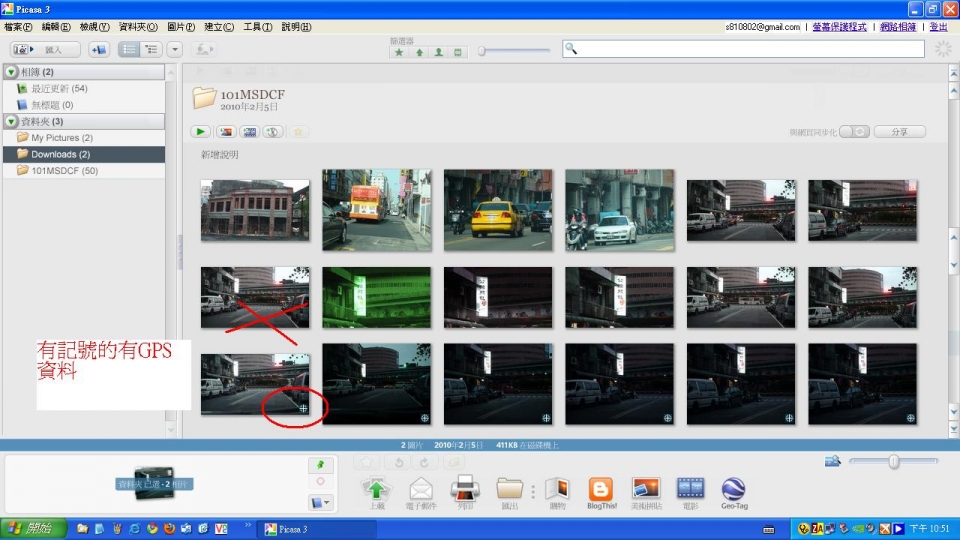Filter by starred photos

pyautogui.click(x=399, y=52)
